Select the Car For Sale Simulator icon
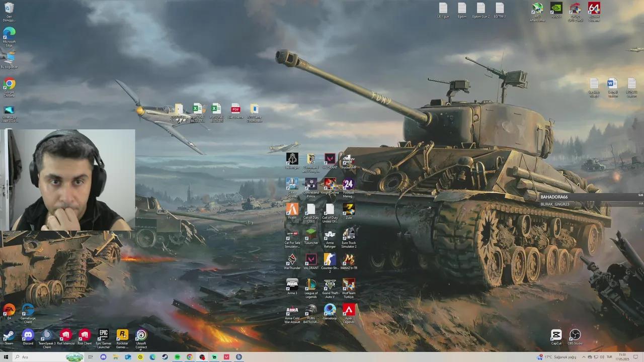The height and width of the screenshot is (362, 644). [292, 238]
